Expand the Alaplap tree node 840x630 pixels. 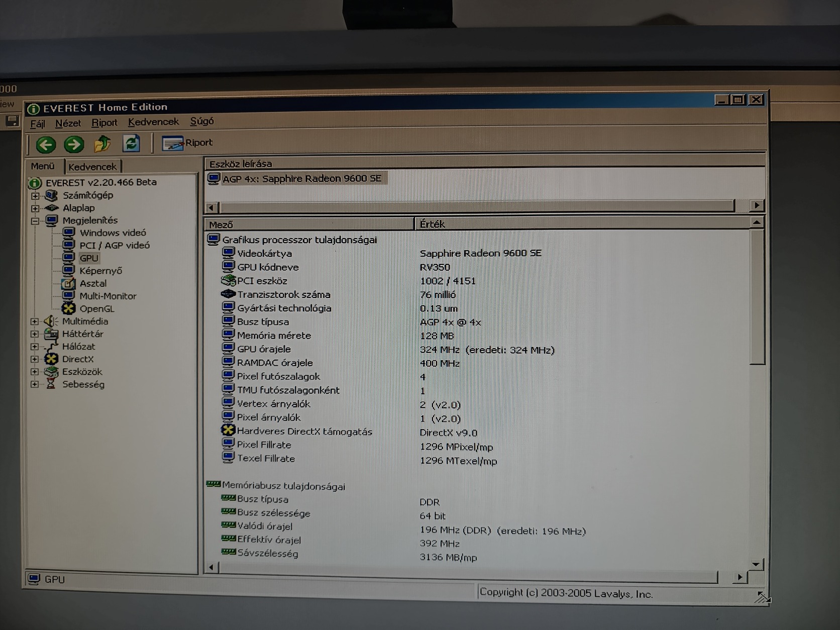pos(35,208)
